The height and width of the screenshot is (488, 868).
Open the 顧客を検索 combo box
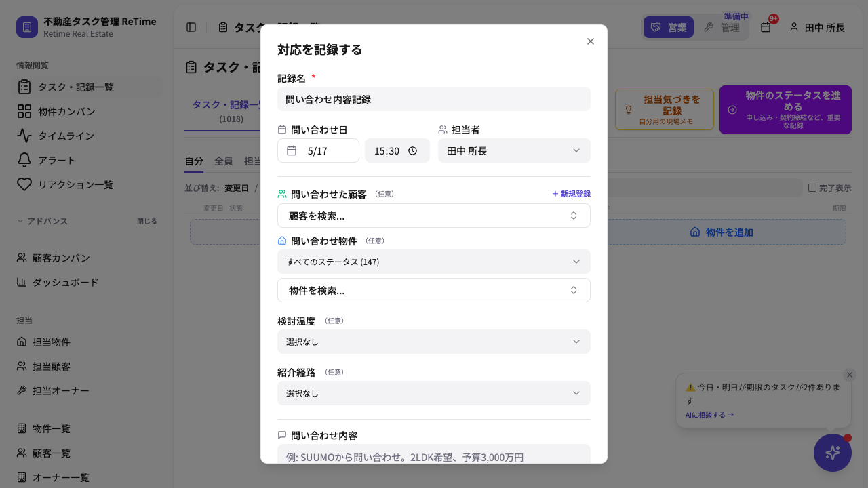click(x=434, y=216)
